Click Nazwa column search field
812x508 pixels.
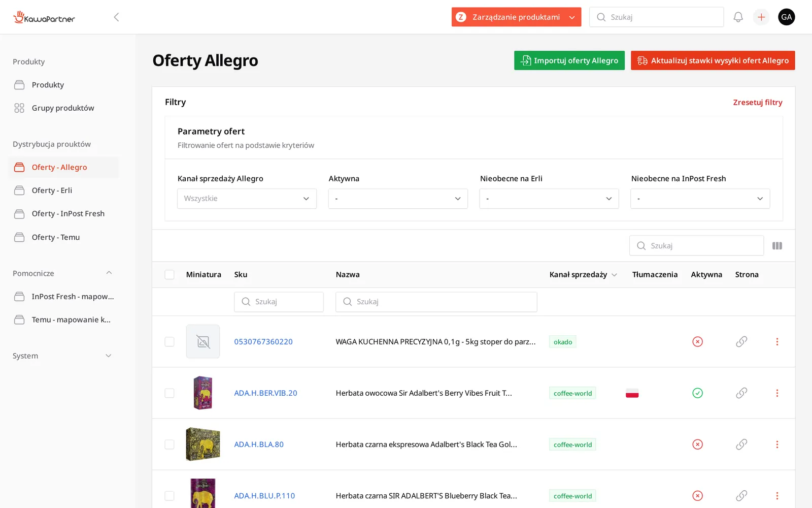436,302
